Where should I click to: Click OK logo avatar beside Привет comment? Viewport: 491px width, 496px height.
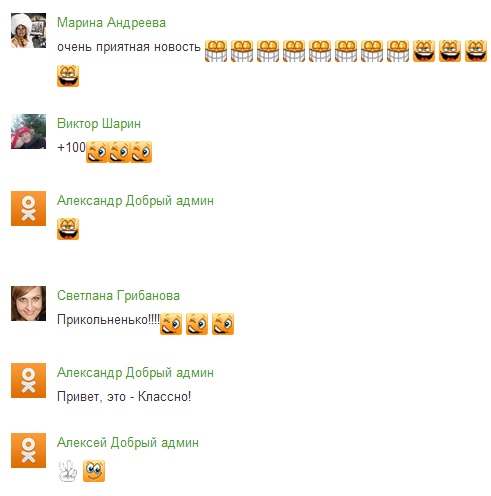[x=28, y=380]
